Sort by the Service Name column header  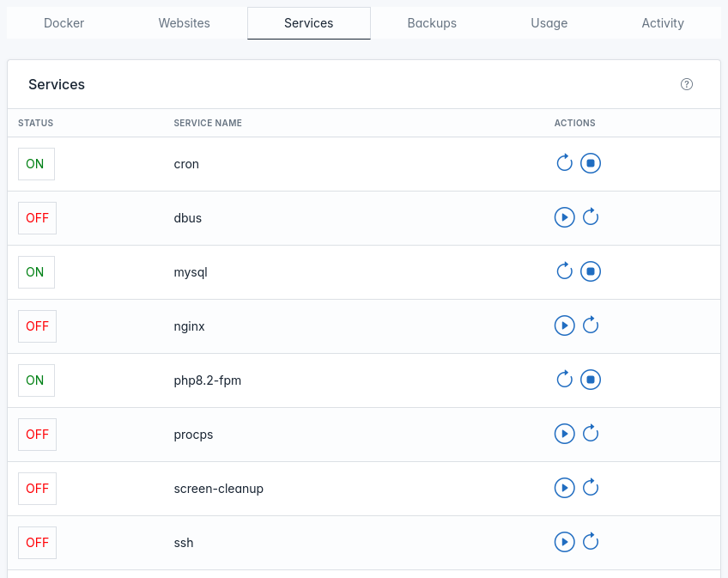208,123
